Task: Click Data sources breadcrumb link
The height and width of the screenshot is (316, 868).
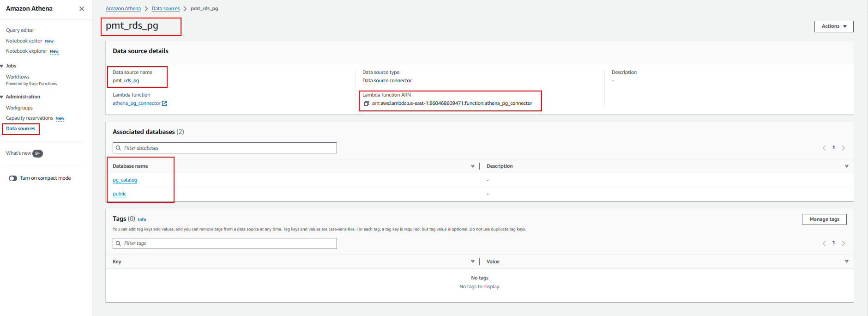Action: pos(166,9)
